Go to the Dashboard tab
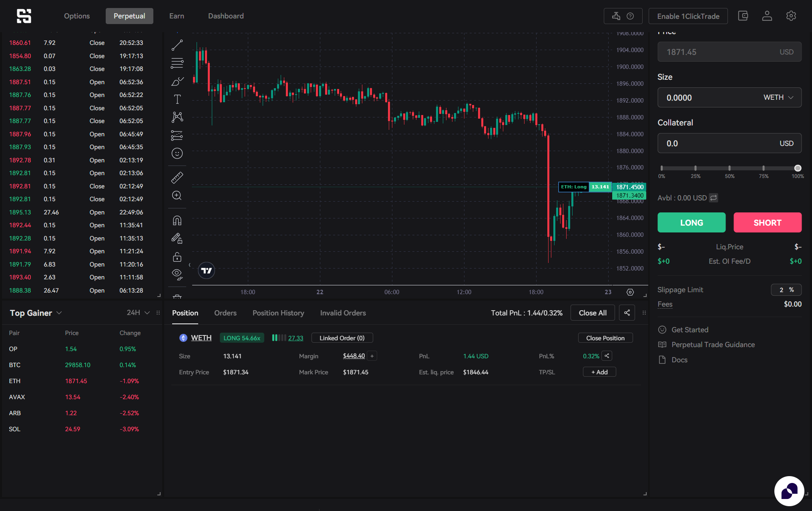The image size is (812, 511). 226,16
